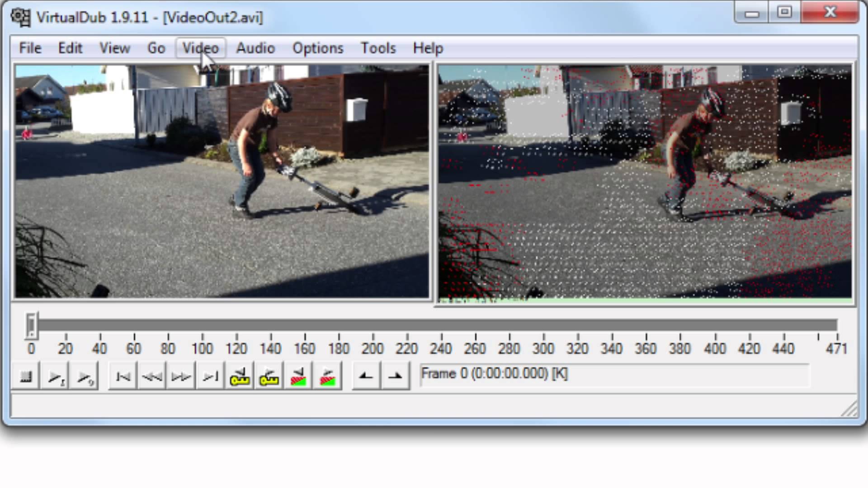This screenshot has width=868, height=488.
Task: Open the Tools menu
Action: coord(378,48)
